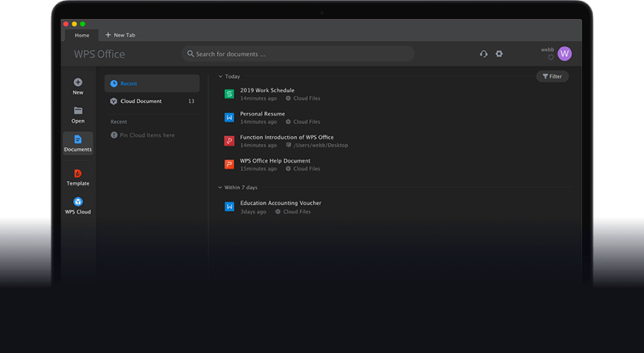
Task: Click Cloud Files location icon under Personal Resume
Action: click(289, 122)
